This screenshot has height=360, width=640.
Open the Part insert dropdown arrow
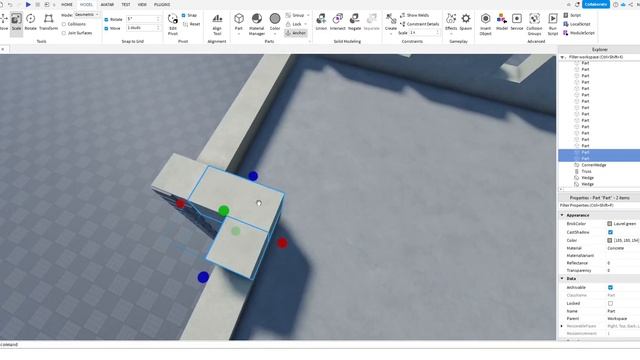(239, 34)
